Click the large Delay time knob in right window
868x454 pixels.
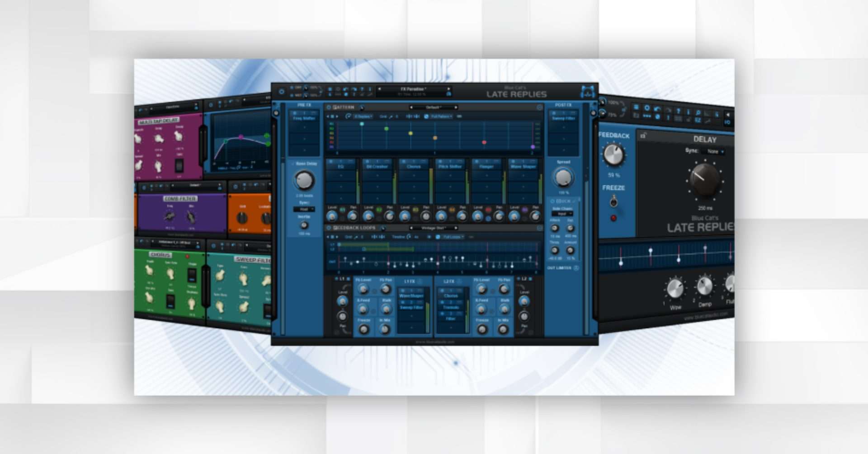coord(704,179)
